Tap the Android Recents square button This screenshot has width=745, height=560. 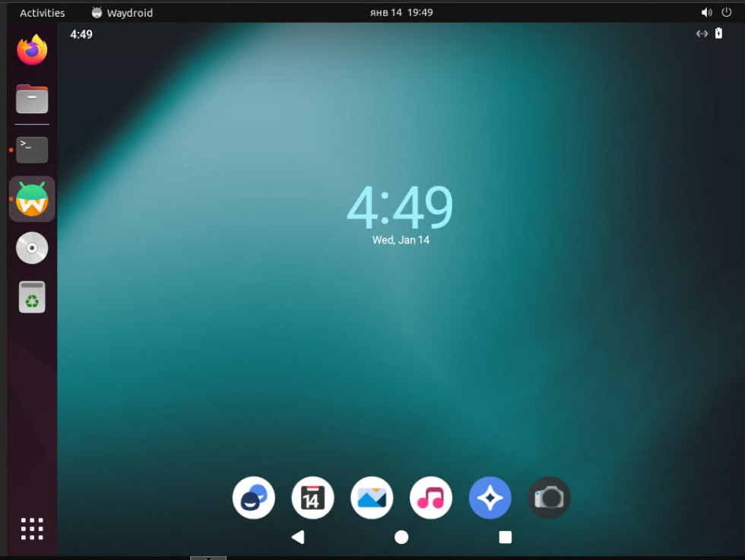tap(505, 537)
